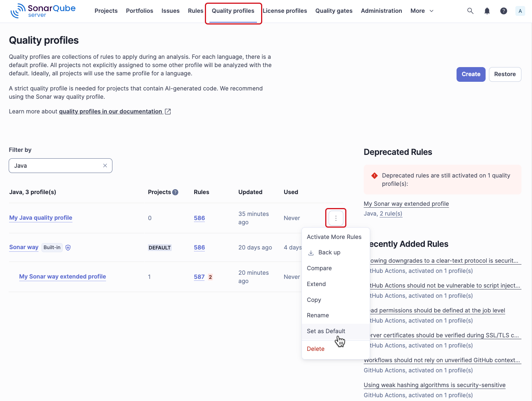532x401 pixels.
Task: Open rule about clear-text protocol downgrades
Action: tap(445, 261)
